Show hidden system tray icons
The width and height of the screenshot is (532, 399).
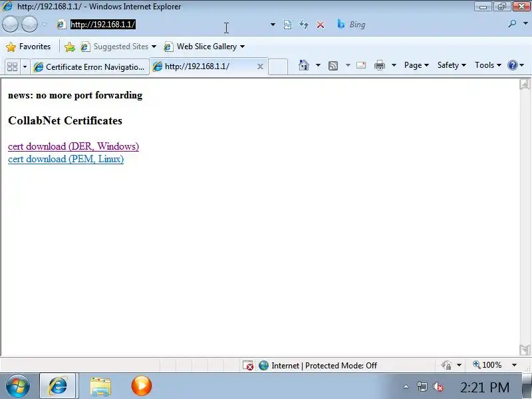pyautogui.click(x=406, y=386)
